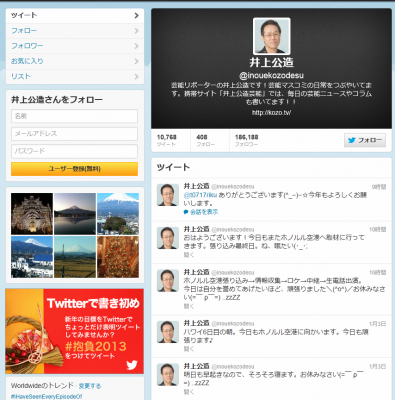Focus the 名前 input field
Screen dimensions: 395x400
74,116
